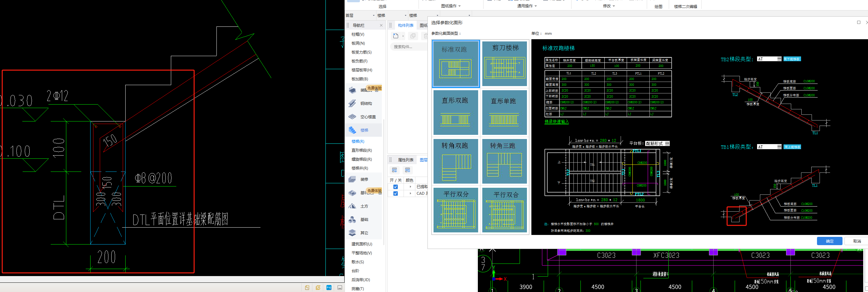The image size is (868, 292).
Task: Click the first yellow statusbar icon
Action: coord(307,287)
